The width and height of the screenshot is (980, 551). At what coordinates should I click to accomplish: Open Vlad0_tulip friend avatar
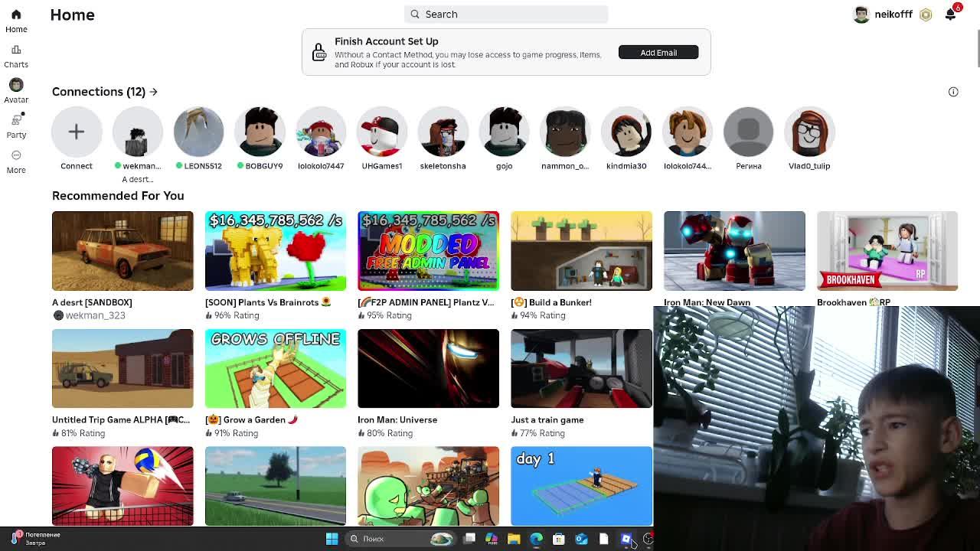coord(809,132)
